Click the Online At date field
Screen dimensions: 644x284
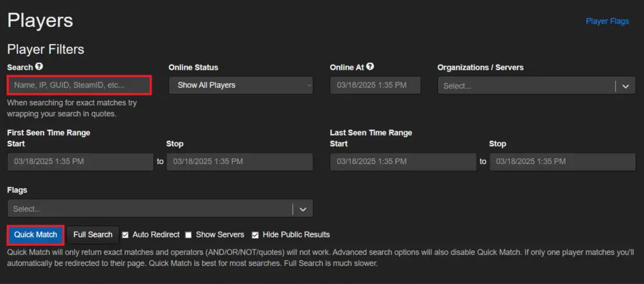[x=375, y=85]
